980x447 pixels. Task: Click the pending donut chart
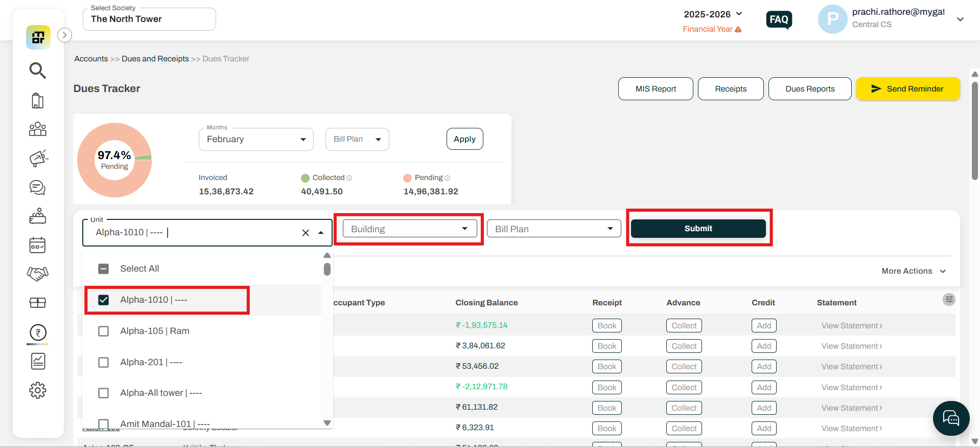(x=114, y=160)
